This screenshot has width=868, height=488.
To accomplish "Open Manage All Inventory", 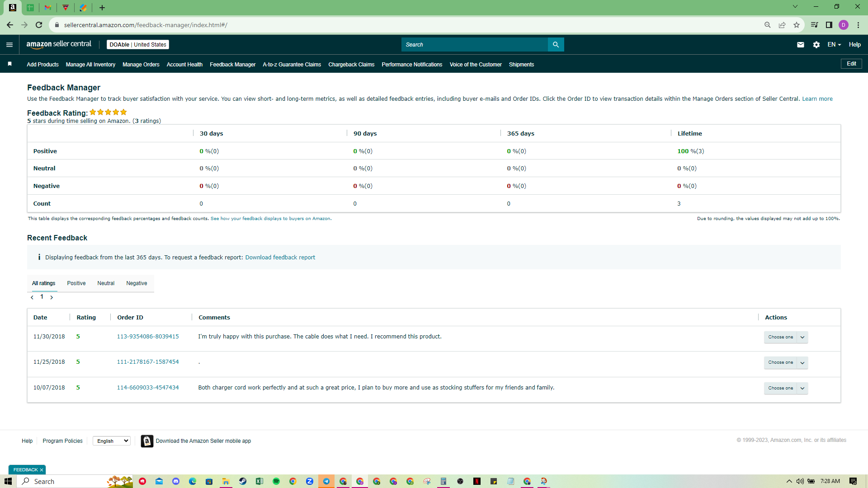I will (90, 65).
